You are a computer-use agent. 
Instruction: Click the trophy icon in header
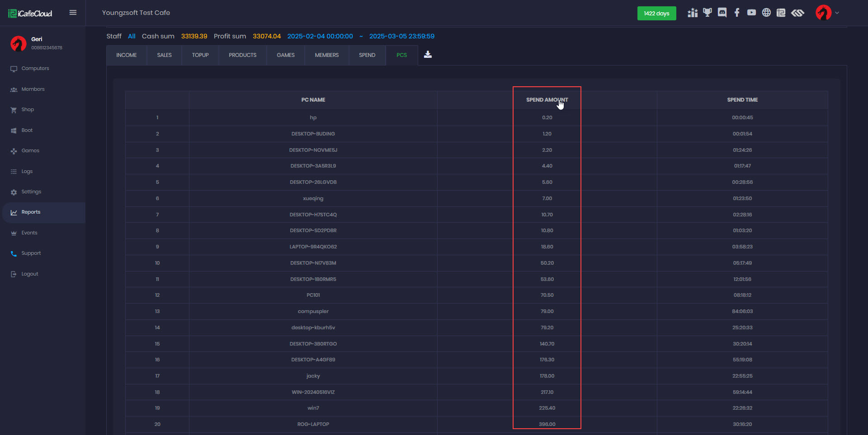pos(707,13)
